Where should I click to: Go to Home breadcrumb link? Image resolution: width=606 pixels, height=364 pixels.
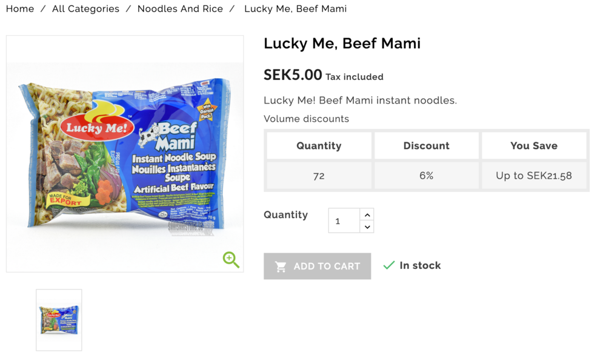20,9
